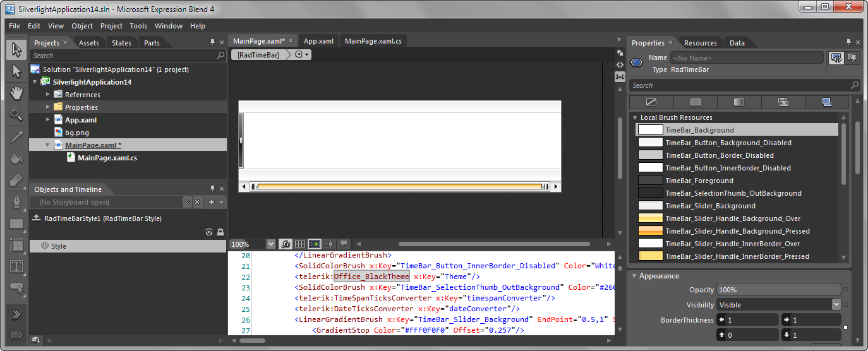Open breadcrumb template dropdown after RadTimeBar
The width and height of the screenshot is (868, 351).
pos(303,55)
